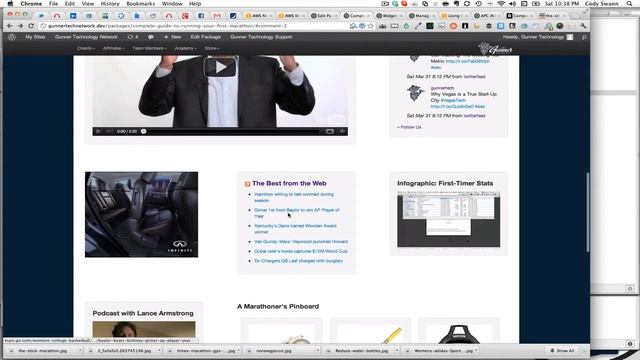Expand the Affiliates navigation dropdown
The height and width of the screenshot is (360, 640).
114,48
